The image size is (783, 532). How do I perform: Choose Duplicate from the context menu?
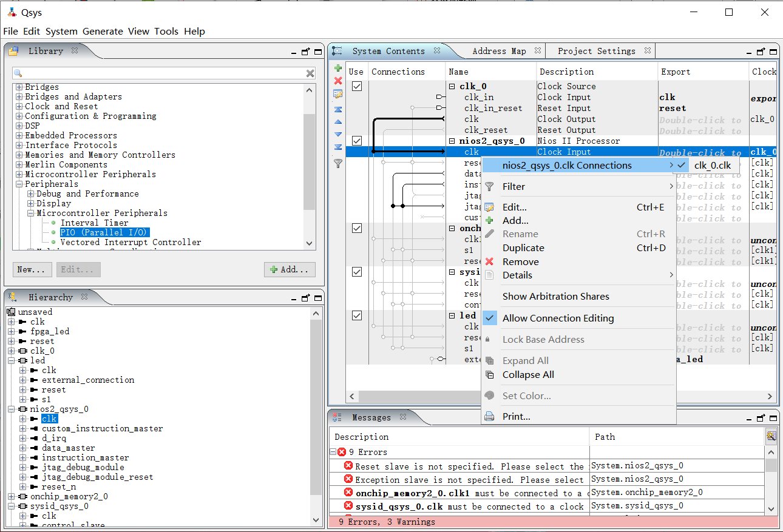pos(523,248)
